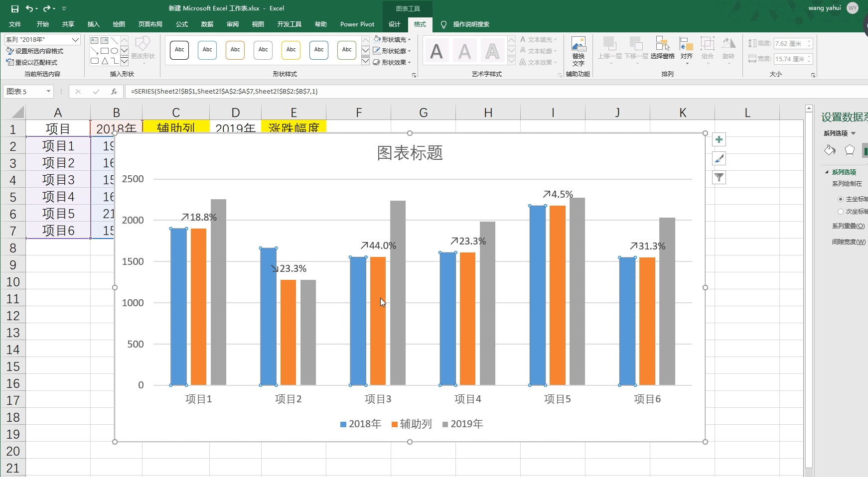Click the Effects pentagon icon in pane
868x477 pixels.
(x=850, y=150)
